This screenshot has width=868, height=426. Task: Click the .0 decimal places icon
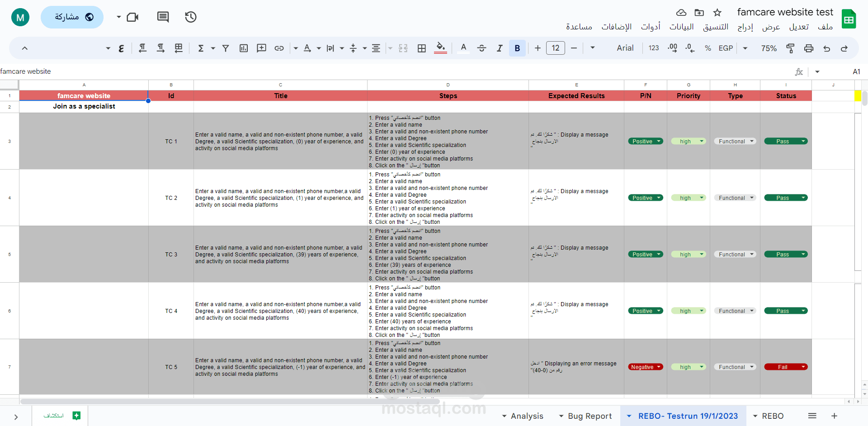click(690, 48)
